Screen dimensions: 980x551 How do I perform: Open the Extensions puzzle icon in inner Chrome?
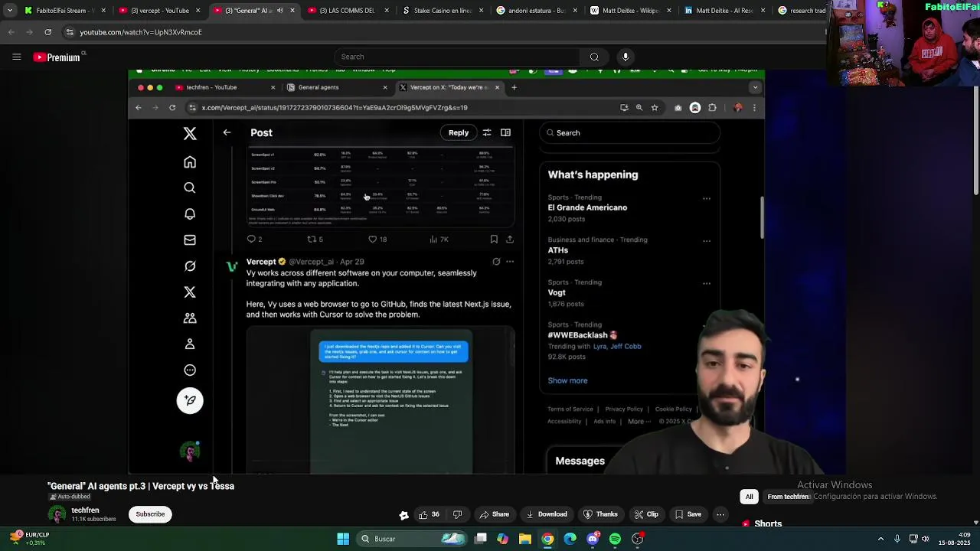point(712,108)
